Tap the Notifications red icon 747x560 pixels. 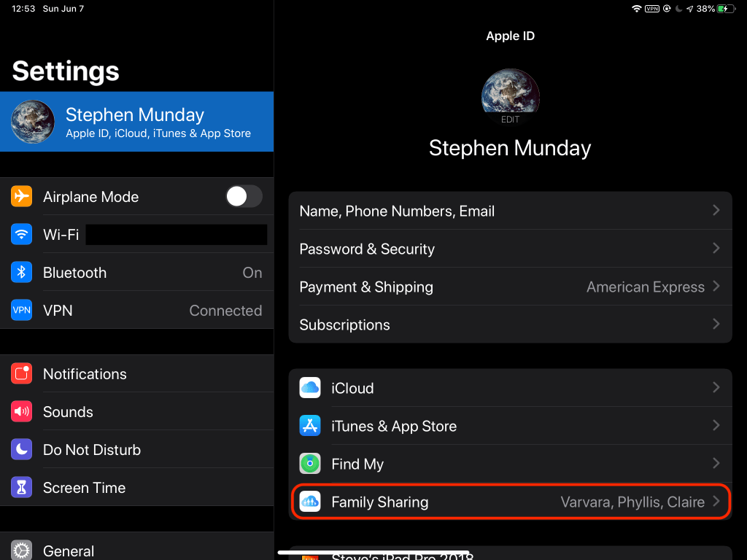[22, 374]
